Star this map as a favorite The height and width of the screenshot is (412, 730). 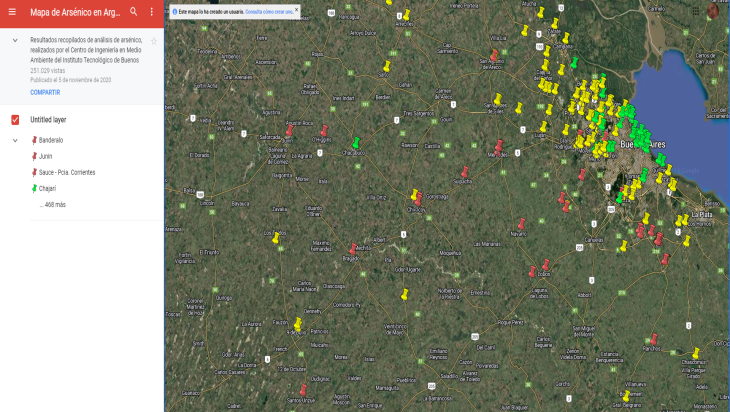point(153,41)
